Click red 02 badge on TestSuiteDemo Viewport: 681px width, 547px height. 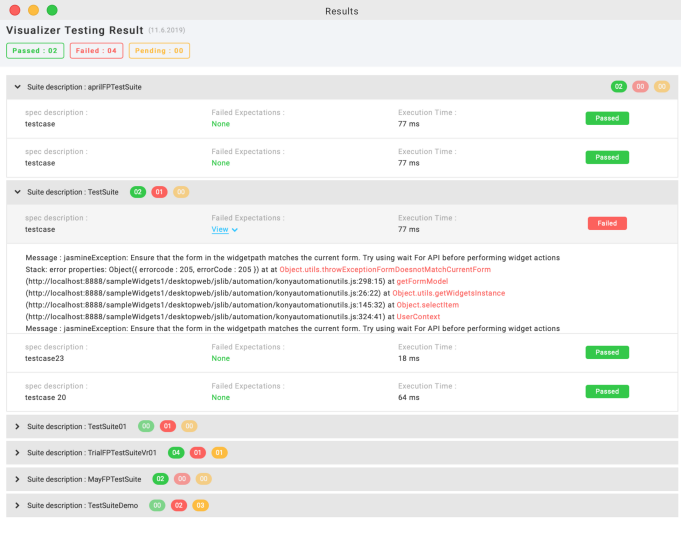[179, 506]
